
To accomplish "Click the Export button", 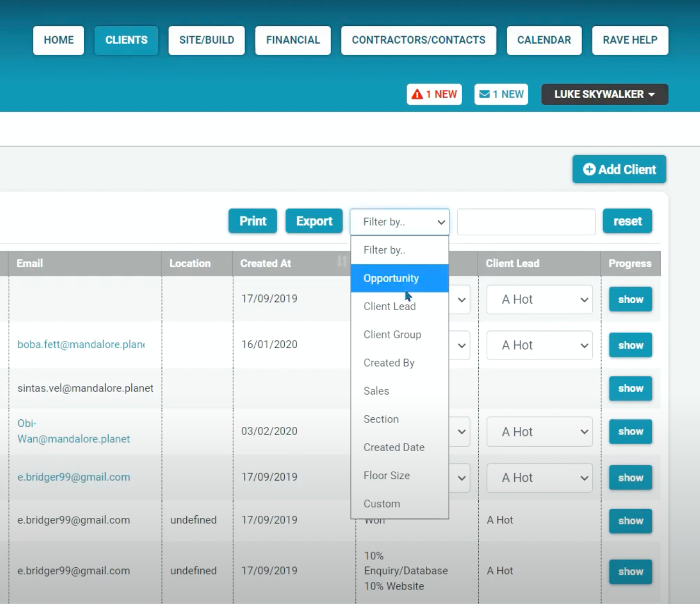I will coord(314,221).
